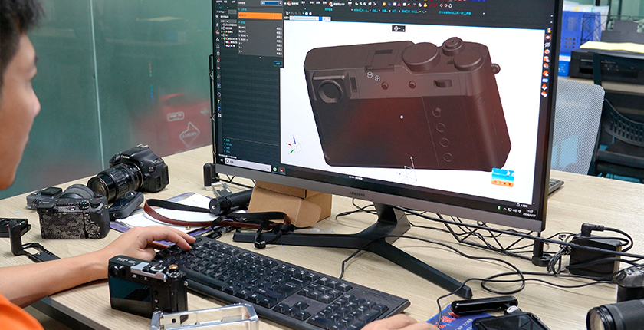Show hidden system tray icons

[x=504, y=209]
